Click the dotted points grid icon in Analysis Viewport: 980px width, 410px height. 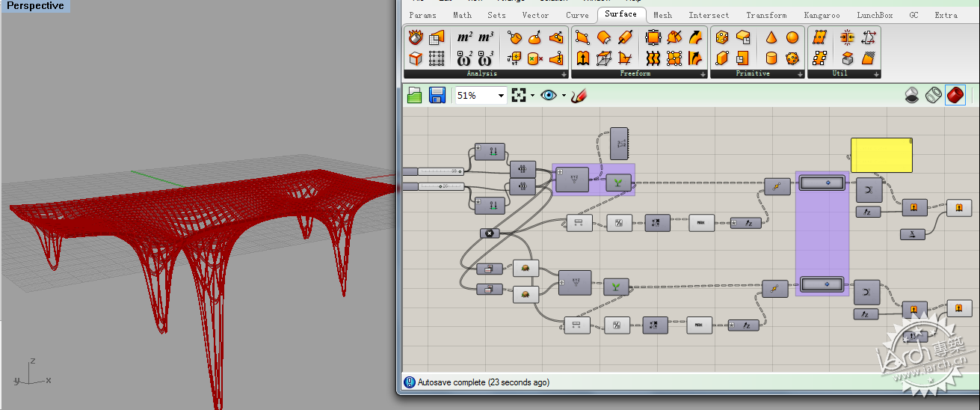[437, 58]
